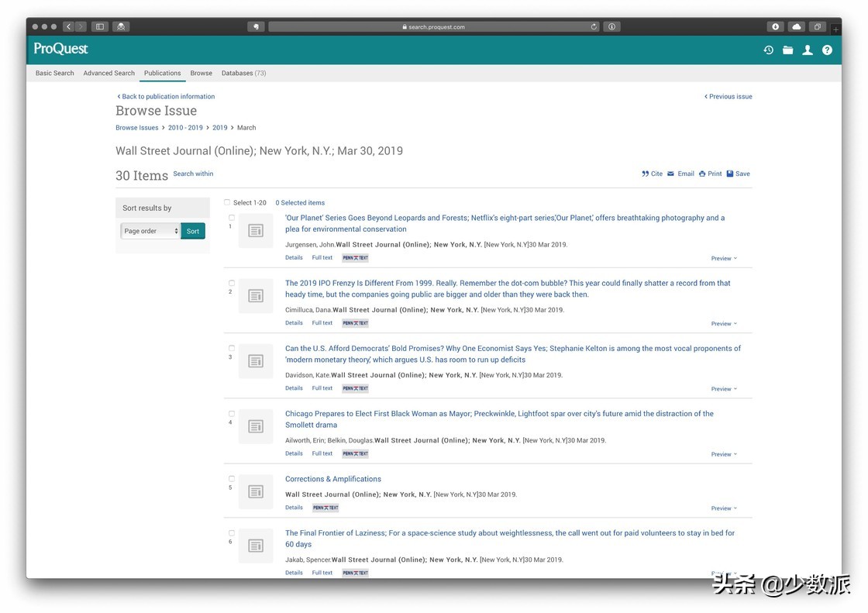The image size is (868, 613).
Task: Select checkbox for item 5 Corrections & Amplifications
Action: 232,479
